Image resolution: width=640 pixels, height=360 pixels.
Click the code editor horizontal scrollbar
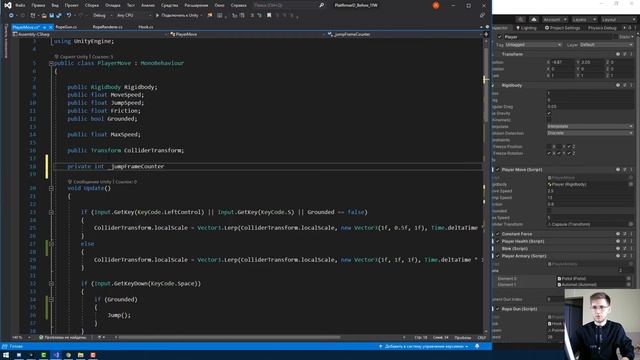[229, 338]
